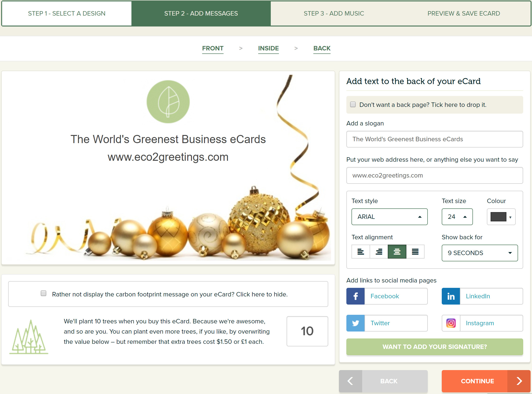Select center text alignment icon
Viewport: 532px width, 394px height.
(397, 252)
